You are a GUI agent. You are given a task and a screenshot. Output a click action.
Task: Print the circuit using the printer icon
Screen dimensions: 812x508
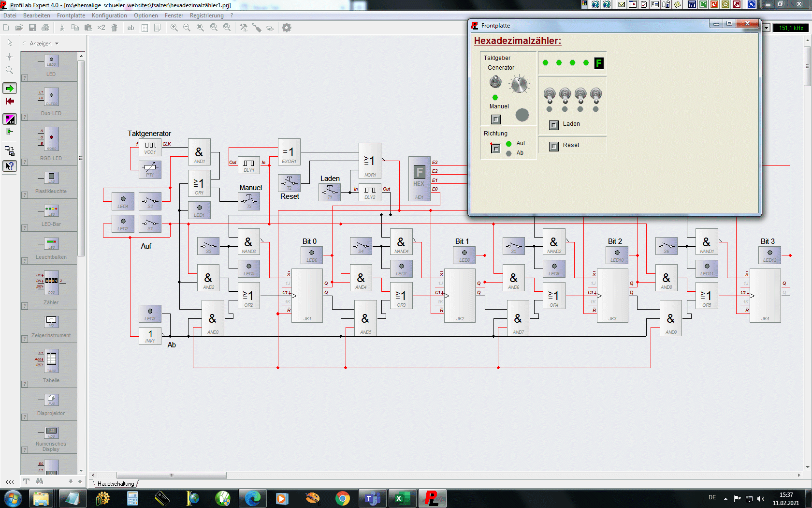[x=45, y=28]
